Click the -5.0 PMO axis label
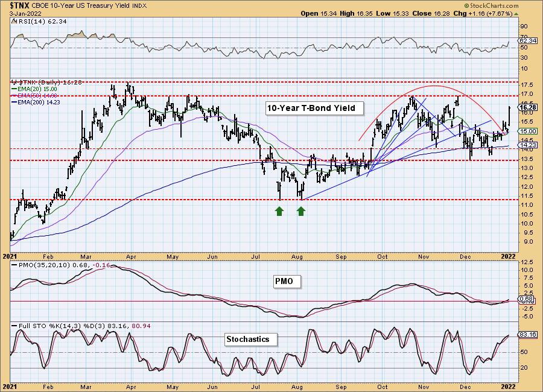 pos(526,317)
